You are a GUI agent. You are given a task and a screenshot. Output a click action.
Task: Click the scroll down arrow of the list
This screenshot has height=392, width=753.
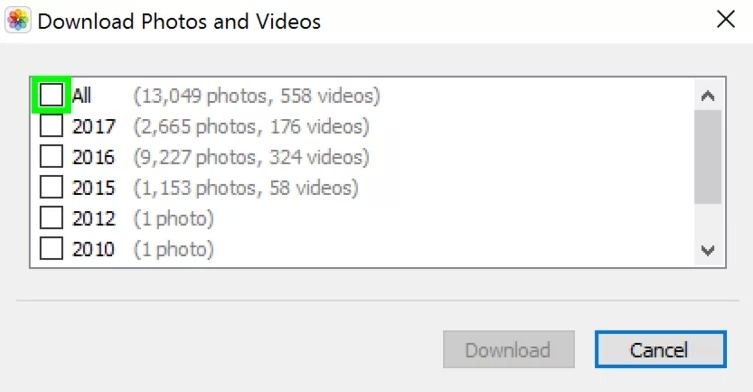(x=707, y=250)
